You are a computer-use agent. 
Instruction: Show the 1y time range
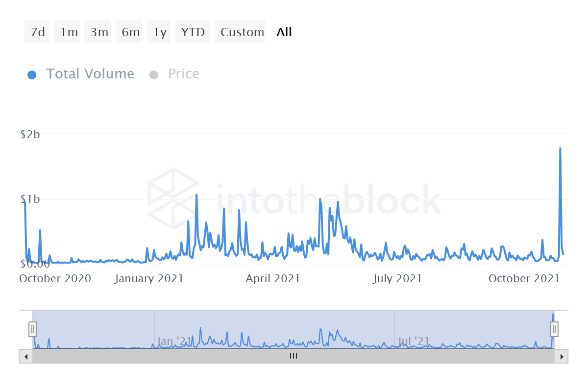click(160, 32)
